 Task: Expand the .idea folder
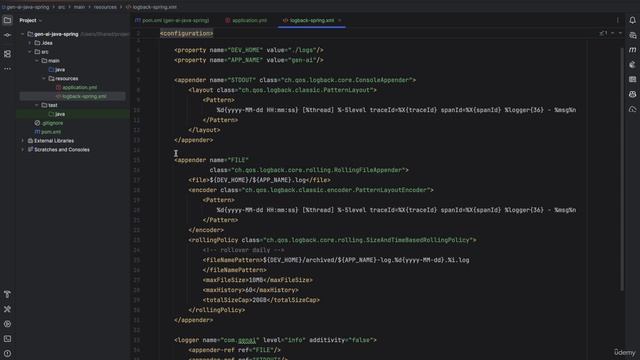pos(30,43)
